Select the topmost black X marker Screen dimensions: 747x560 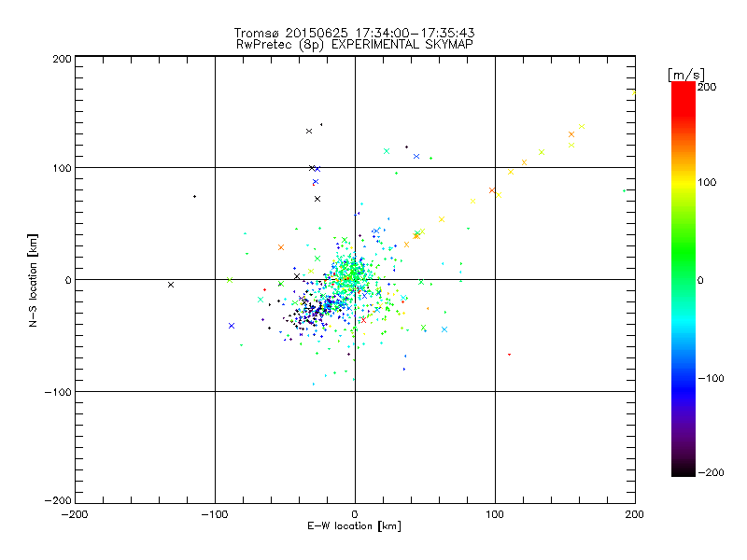(x=309, y=131)
